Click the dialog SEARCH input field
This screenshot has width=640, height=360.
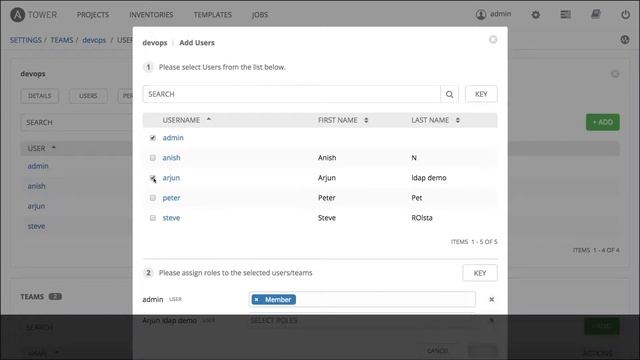coord(291,94)
